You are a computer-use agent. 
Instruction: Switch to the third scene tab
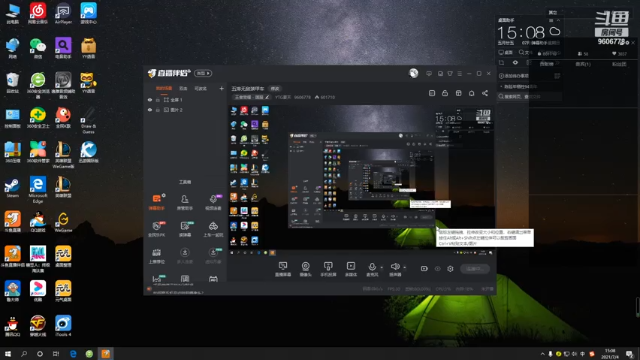tap(200, 89)
